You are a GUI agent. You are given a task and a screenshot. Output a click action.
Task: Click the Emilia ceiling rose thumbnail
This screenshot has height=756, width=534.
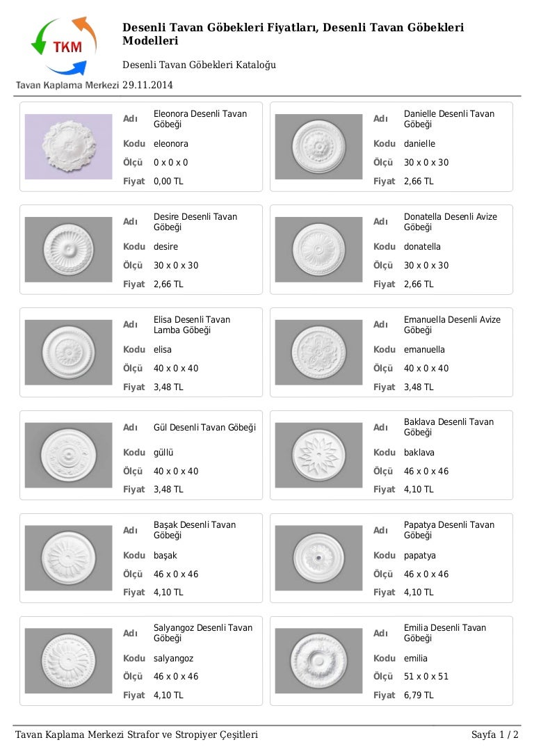318,661
